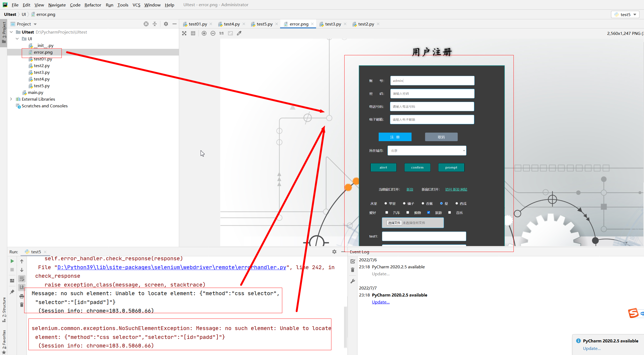The width and height of the screenshot is (644, 355).
Task: Click the Update link in Event Log
Action: coord(381,302)
